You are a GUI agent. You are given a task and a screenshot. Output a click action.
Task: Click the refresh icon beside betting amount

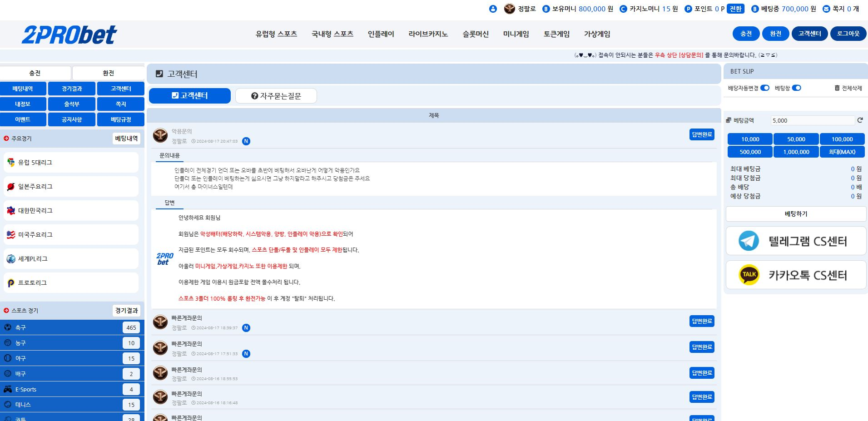[x=859, y=120]
